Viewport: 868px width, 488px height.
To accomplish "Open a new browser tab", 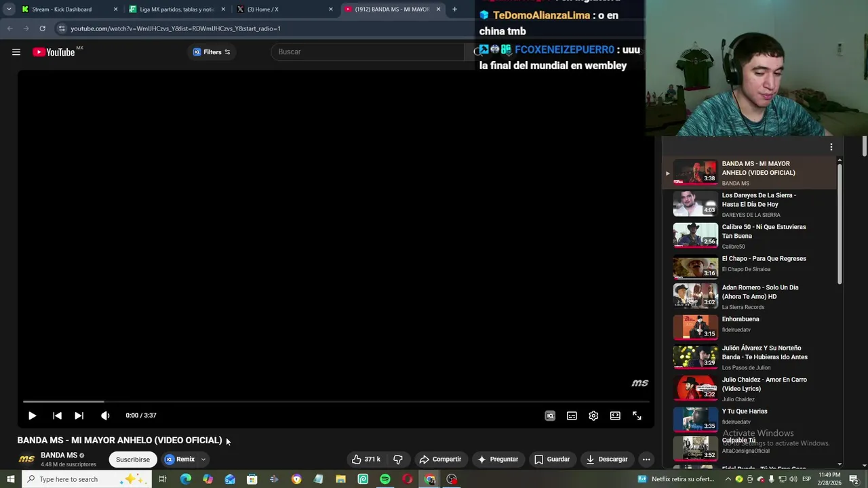I will [x=454, y=9].
